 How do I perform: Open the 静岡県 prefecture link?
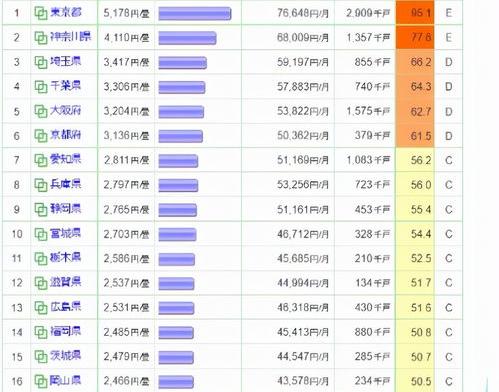tap(66, 209)
